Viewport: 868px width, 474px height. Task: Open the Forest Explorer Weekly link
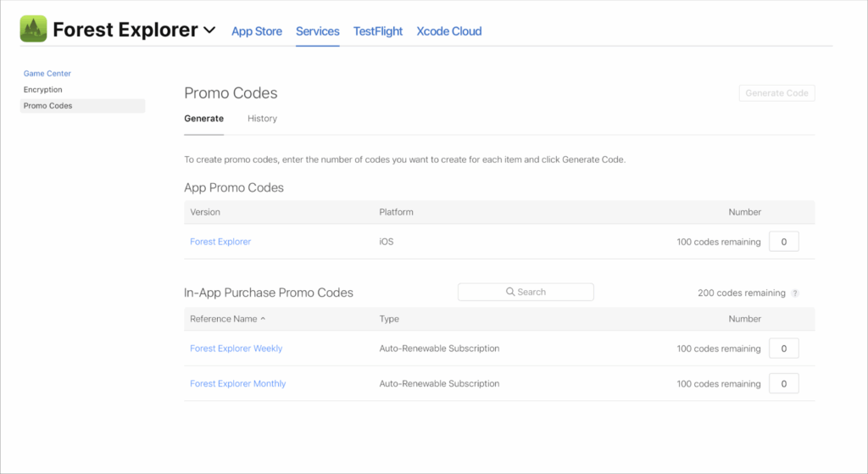pos(236,349)
